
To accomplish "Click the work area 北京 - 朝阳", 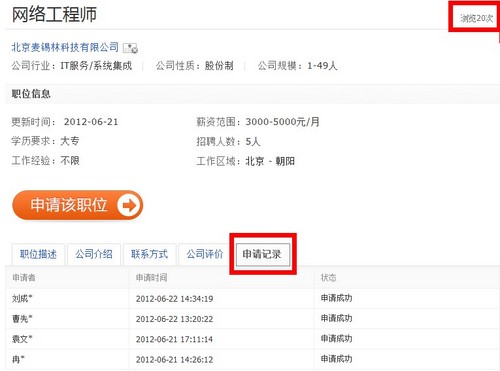I will pos(270,161).
